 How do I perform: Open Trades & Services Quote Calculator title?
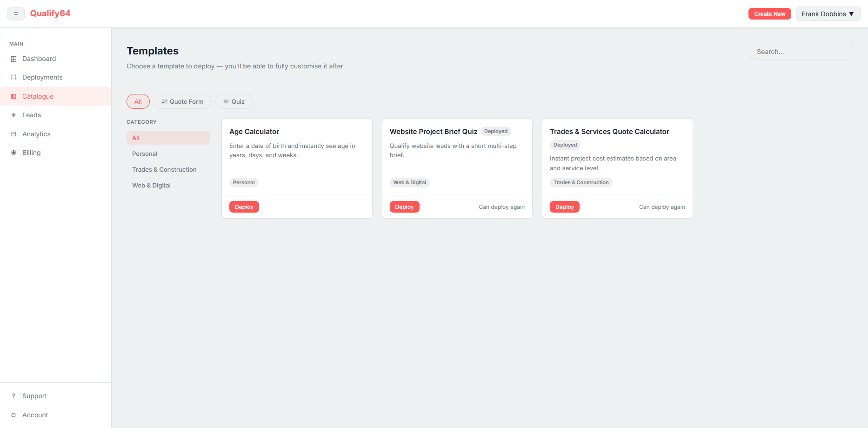(x=609, y=132)
